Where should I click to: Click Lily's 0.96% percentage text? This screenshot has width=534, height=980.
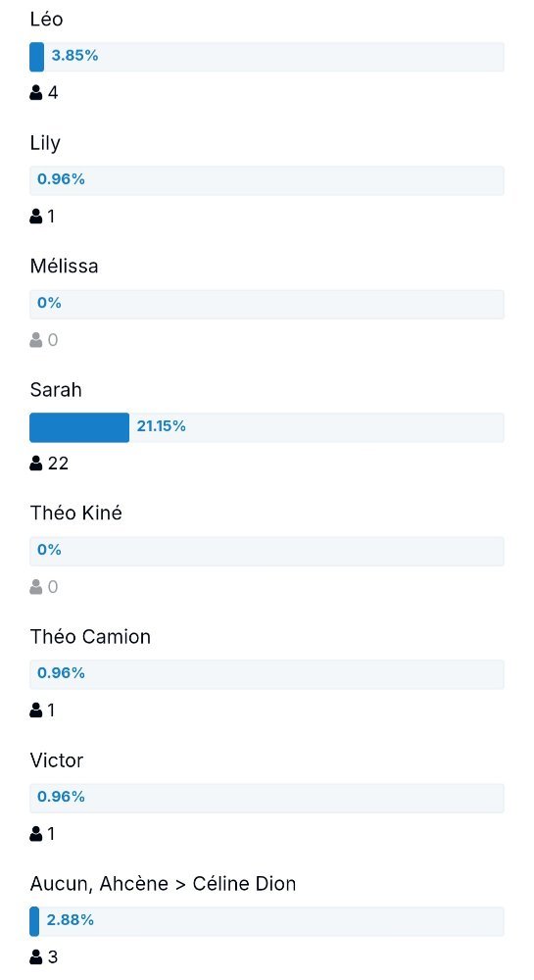(x=61, y=179)
